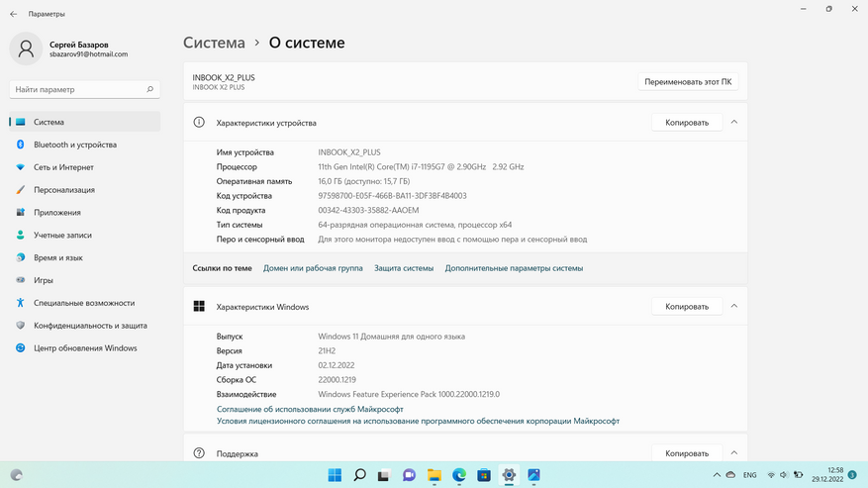The image size is (868, 488).
Task: Open the weather widget icon on taskbar
Action: (x=17, y=475)
